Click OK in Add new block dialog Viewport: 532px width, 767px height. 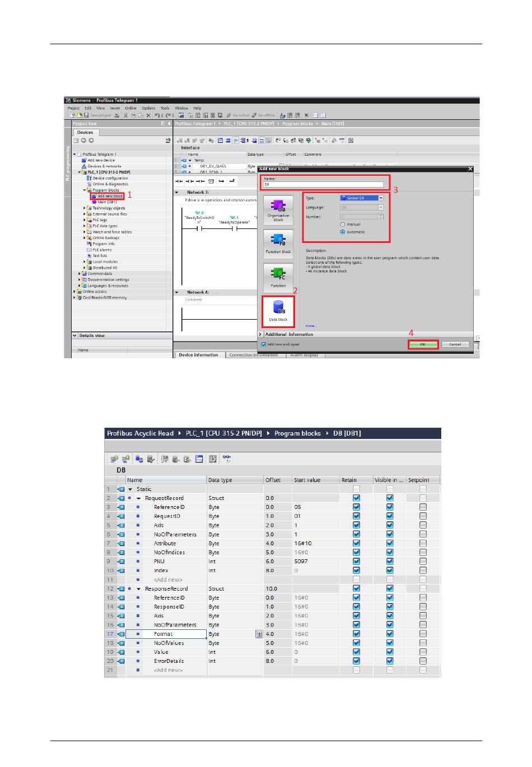pyautogui.click(x=423, y=344)
